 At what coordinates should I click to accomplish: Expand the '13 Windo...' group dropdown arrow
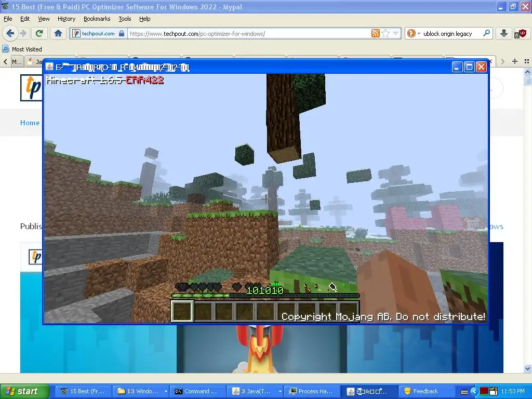click(x=166, y=391)
